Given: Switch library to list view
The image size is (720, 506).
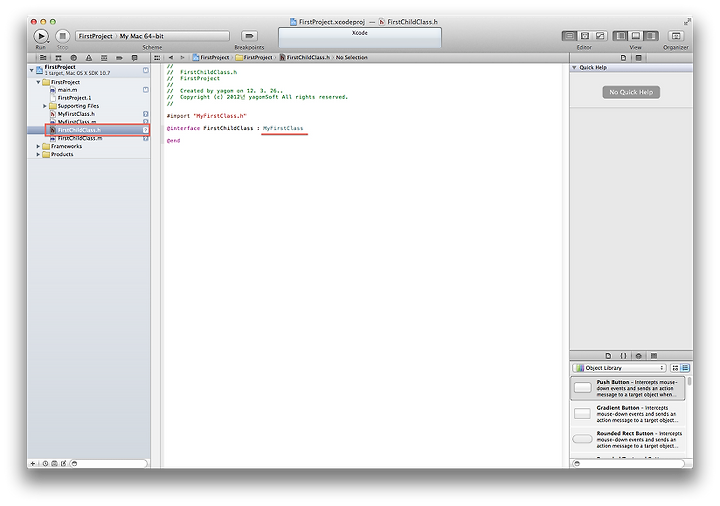Looking at the screenshot, I should [x=685, y=368].
